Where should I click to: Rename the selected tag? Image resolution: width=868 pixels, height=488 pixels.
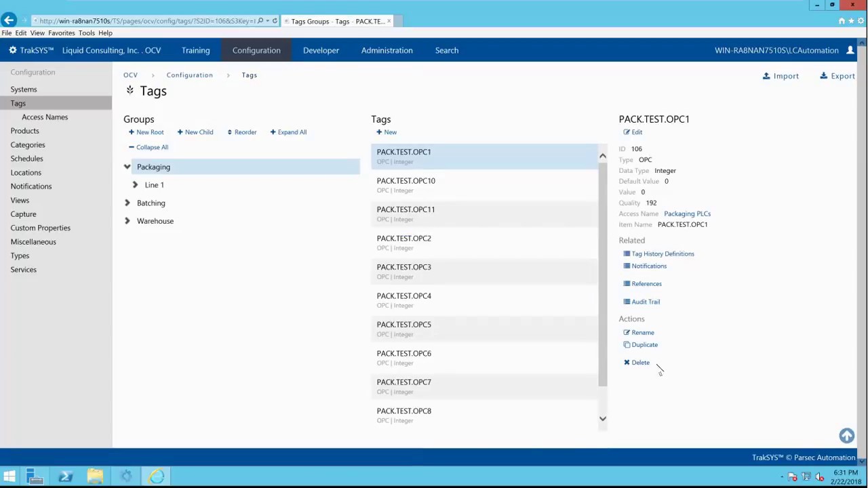639,333
